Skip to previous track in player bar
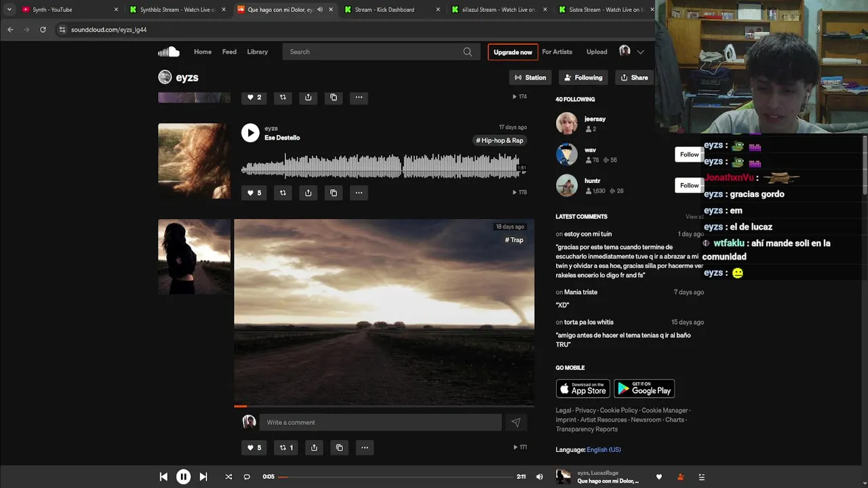 tap(163, 476)
